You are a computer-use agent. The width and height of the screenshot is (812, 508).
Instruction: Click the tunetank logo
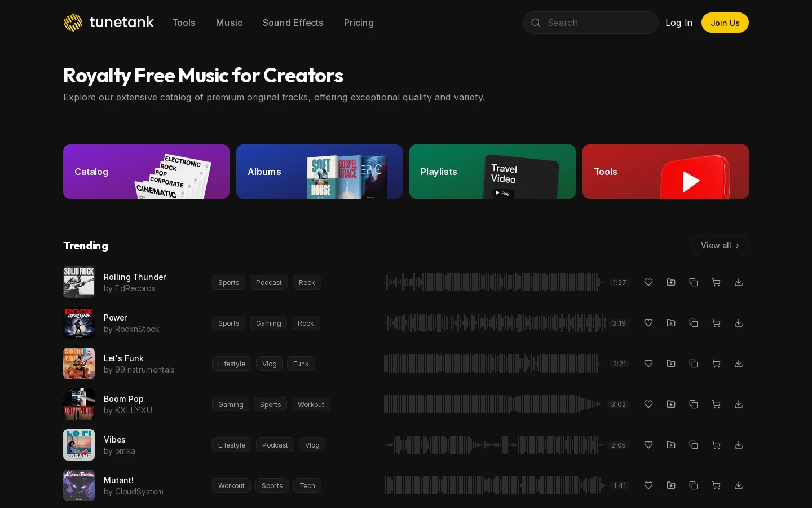pyautogui.click(x=108, y=23)
